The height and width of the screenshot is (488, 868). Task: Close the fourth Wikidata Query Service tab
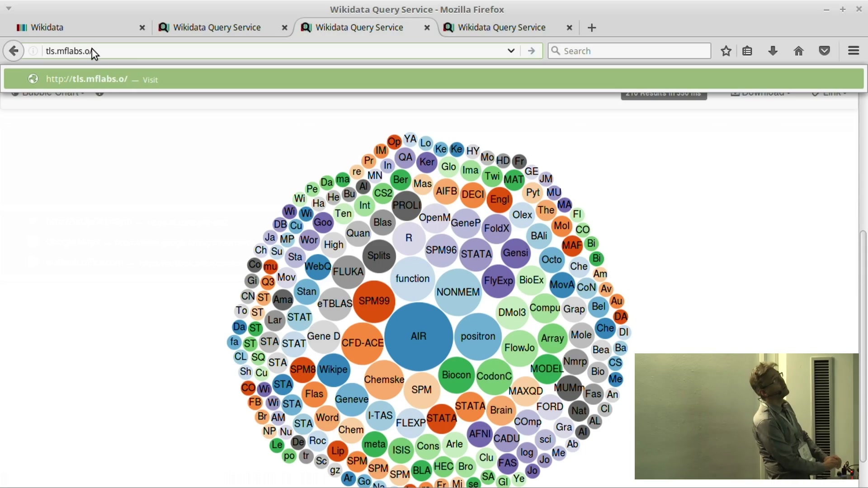pyautogui.click(x=569, y=28)
